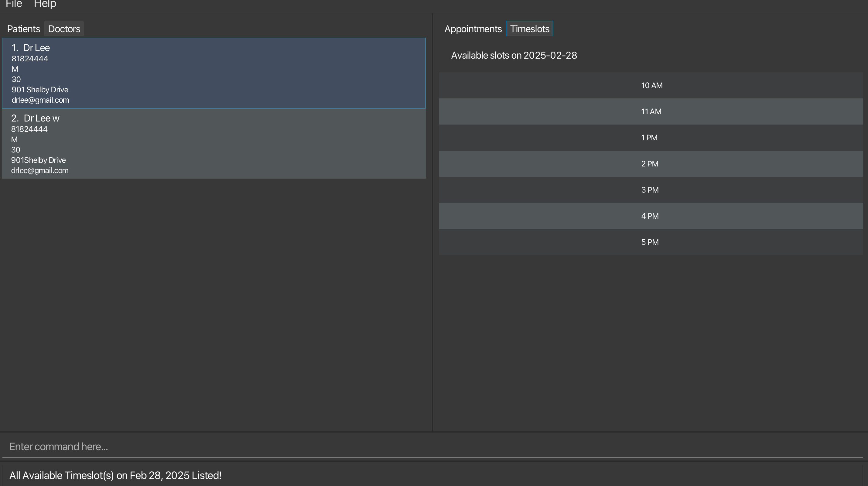Open the File menu
Image resolution: width=868 pixels, height=486 pixels.
point(14,4)
